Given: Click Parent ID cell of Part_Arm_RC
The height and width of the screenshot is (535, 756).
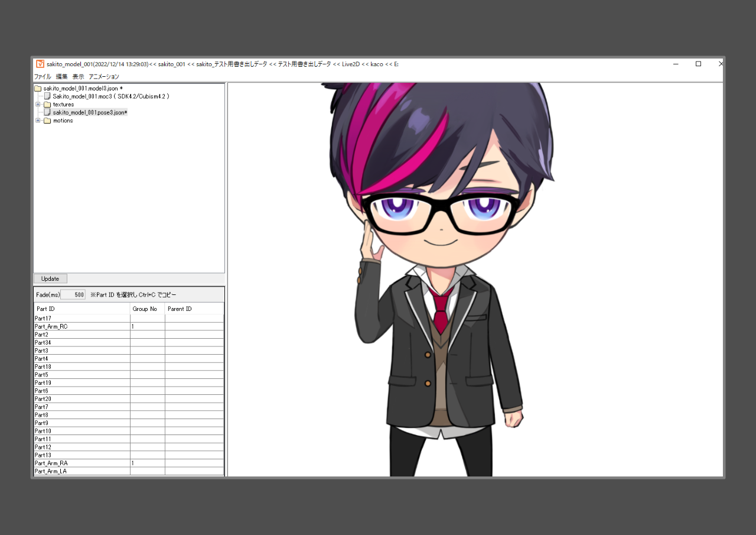Looking at the screenshot, I should 194,326.
